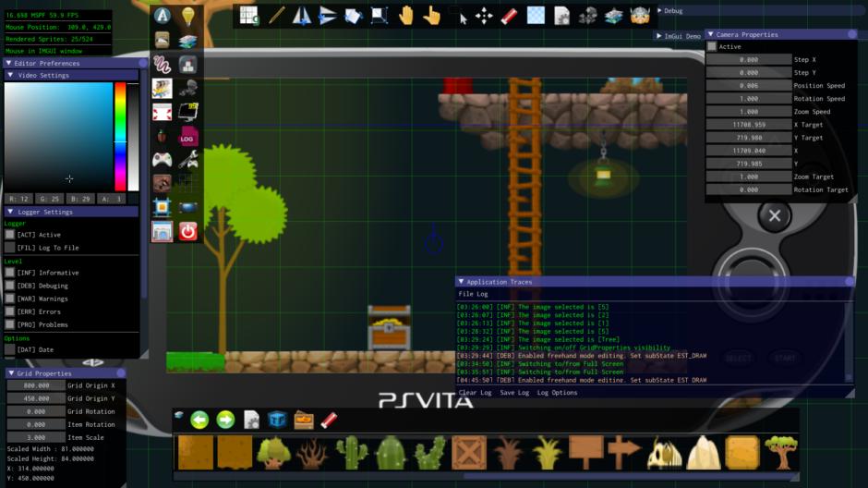Pick the pencil draw tool
This screenshot has width=868, height=488.
pyautogui.click(x=276, y=16)
